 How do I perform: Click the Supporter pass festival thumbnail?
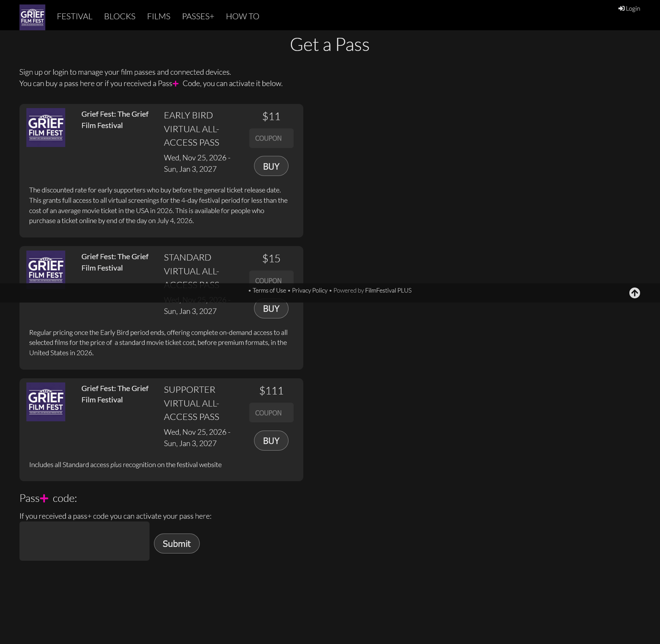(x=46, y=402)
